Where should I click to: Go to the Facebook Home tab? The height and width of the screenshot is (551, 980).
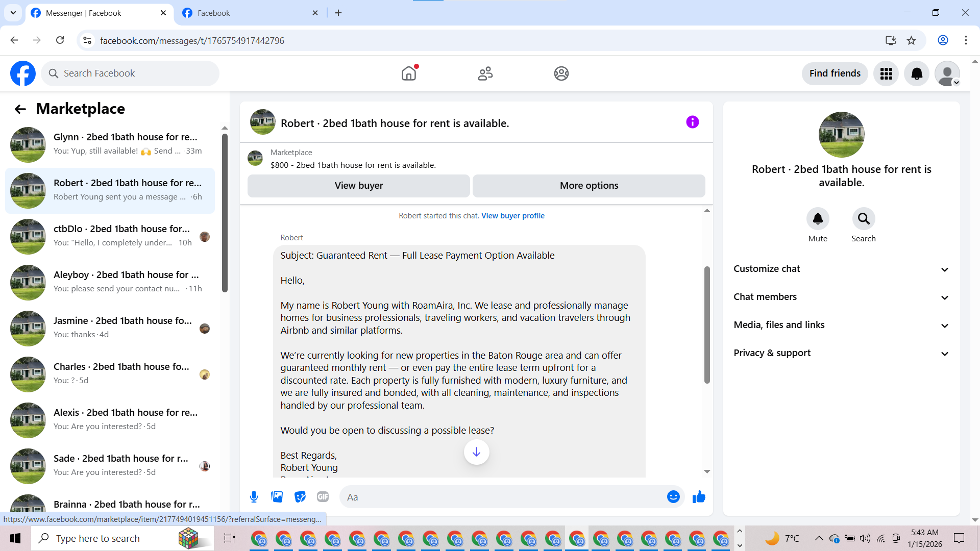coord(409,73)
